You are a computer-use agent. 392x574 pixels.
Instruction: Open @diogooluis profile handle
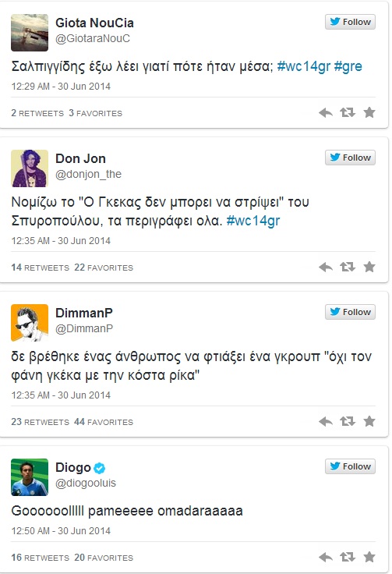tap(86, 483)
